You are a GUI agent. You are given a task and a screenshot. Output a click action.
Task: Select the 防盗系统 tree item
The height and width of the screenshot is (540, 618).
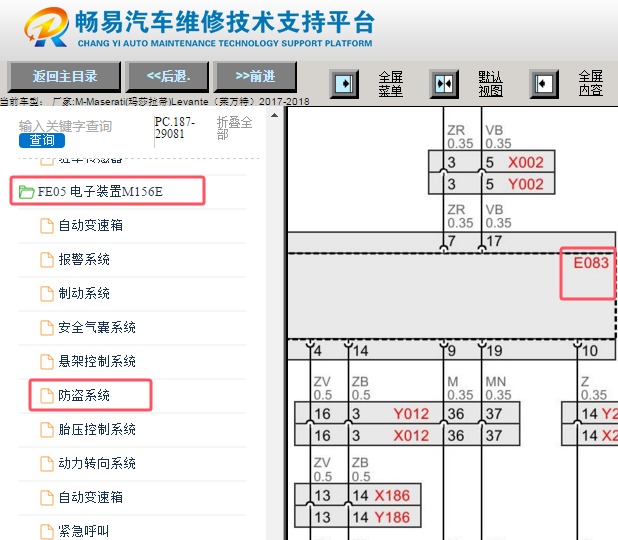[x=84, y=395]
